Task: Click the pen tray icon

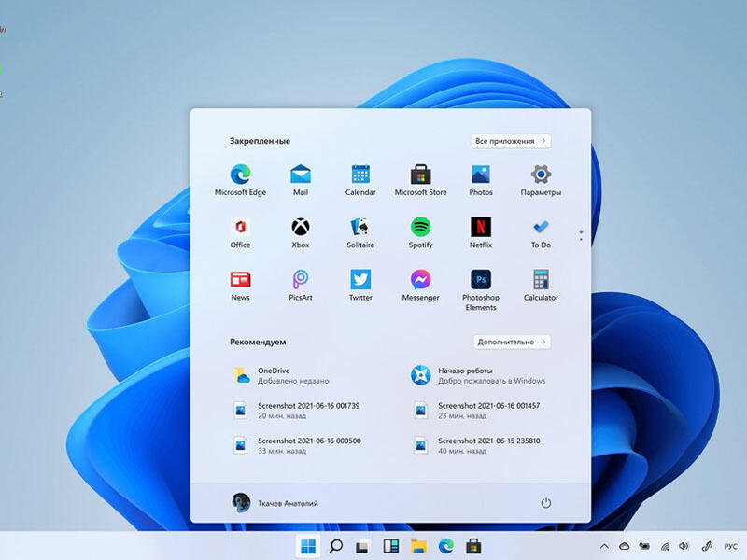Action: pos(707,546)
